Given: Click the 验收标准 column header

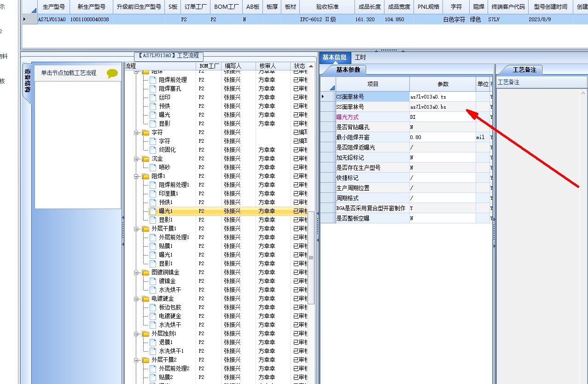Looking at the screenshot, I should 327,7.
